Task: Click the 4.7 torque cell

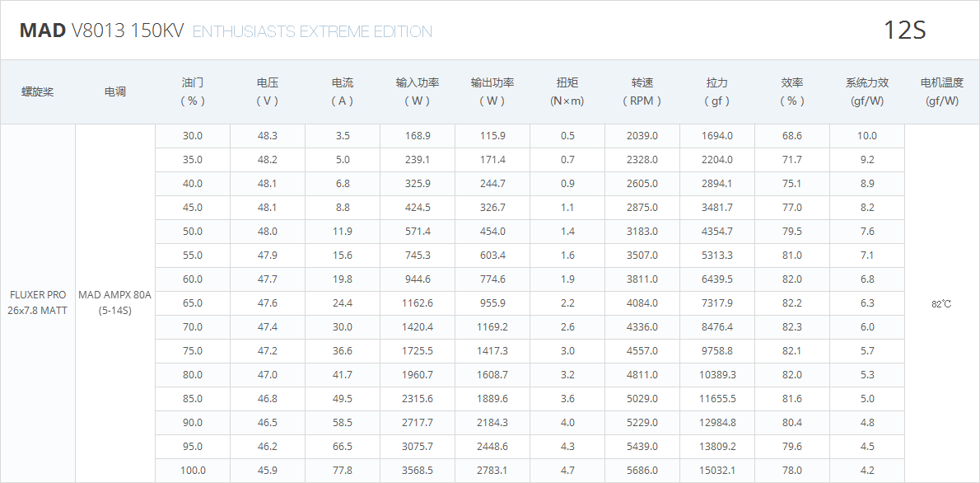Action: (567, 471)
